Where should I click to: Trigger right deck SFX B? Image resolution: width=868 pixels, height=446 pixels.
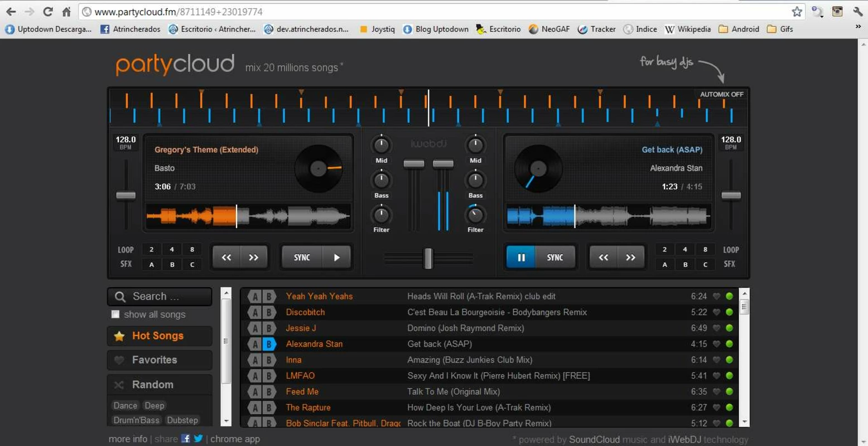685,264
